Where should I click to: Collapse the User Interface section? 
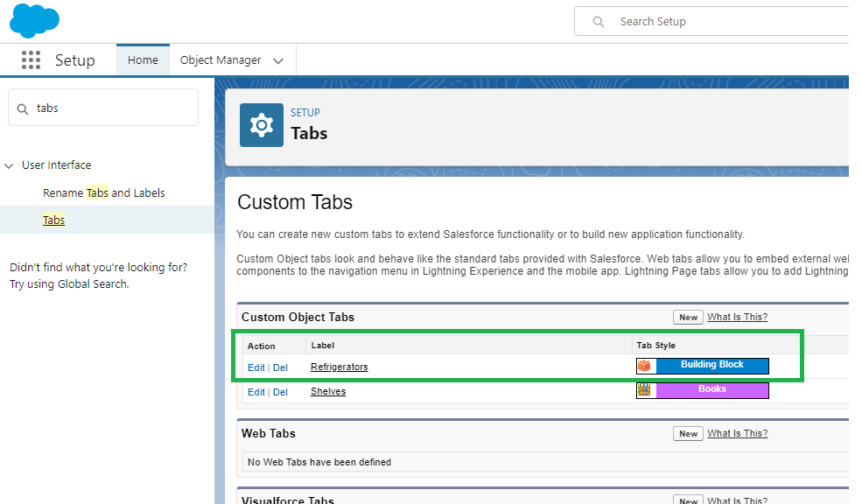coord(10,165)
